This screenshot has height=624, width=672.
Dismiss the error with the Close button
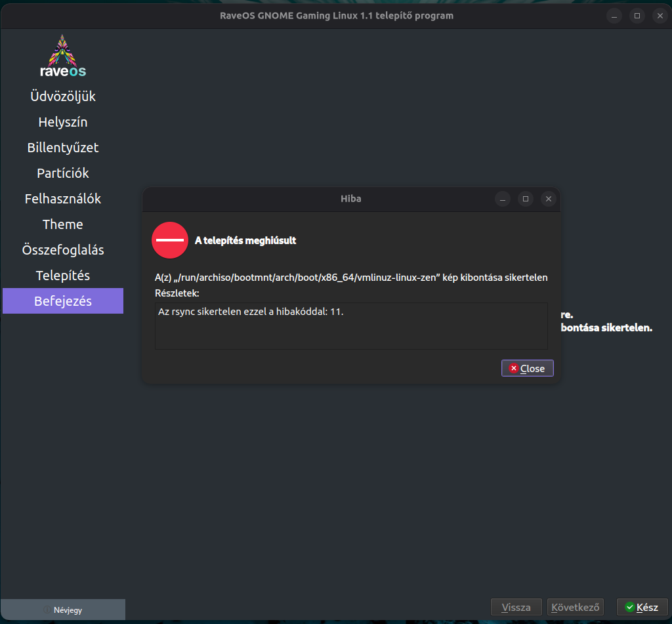527,368
